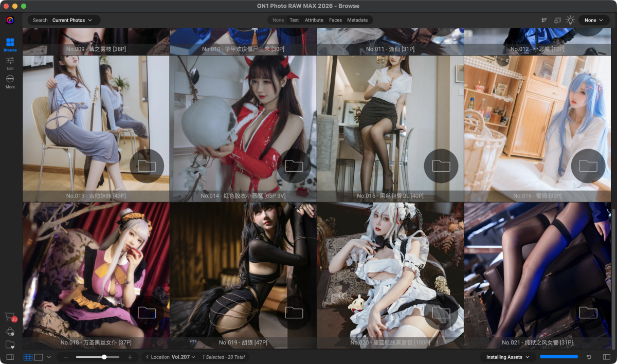Click the sort order icon
Viewport: 617px width, 364px height.
click(544, 20)
